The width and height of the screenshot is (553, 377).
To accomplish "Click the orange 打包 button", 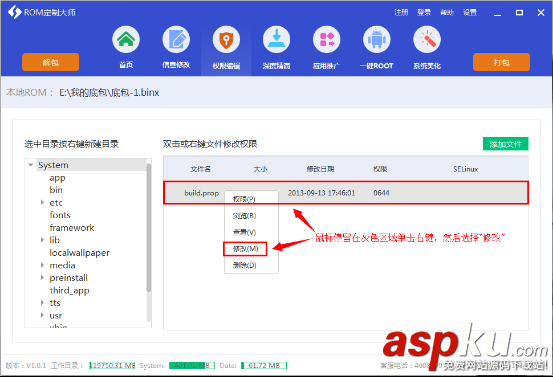I will click(x=501, y=62).
